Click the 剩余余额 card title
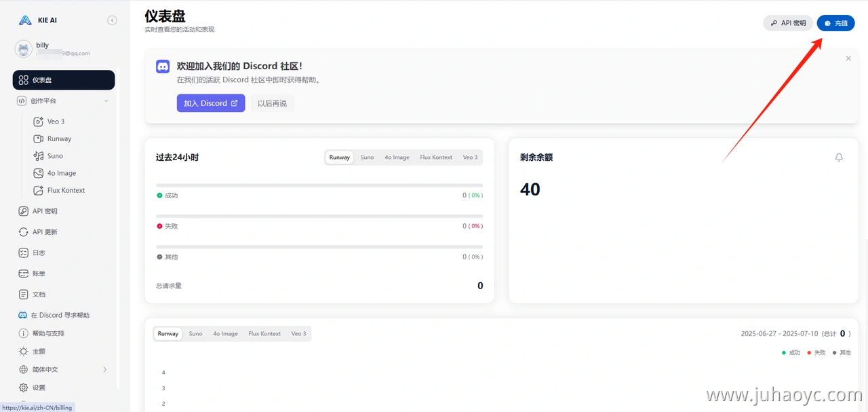The height and width of the screenshot is (412, 868). (536, 157)
